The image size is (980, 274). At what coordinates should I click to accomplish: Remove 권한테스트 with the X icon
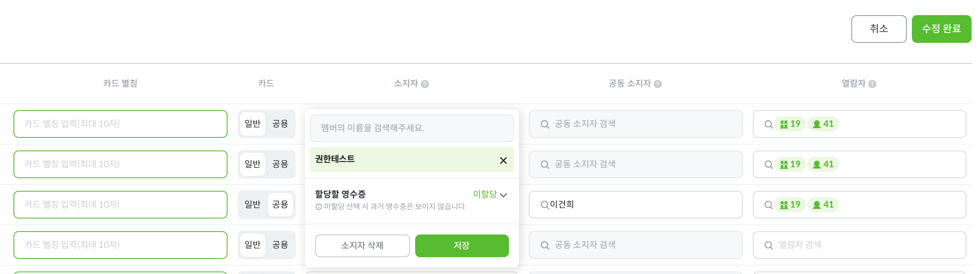click(x=503, y=161)
